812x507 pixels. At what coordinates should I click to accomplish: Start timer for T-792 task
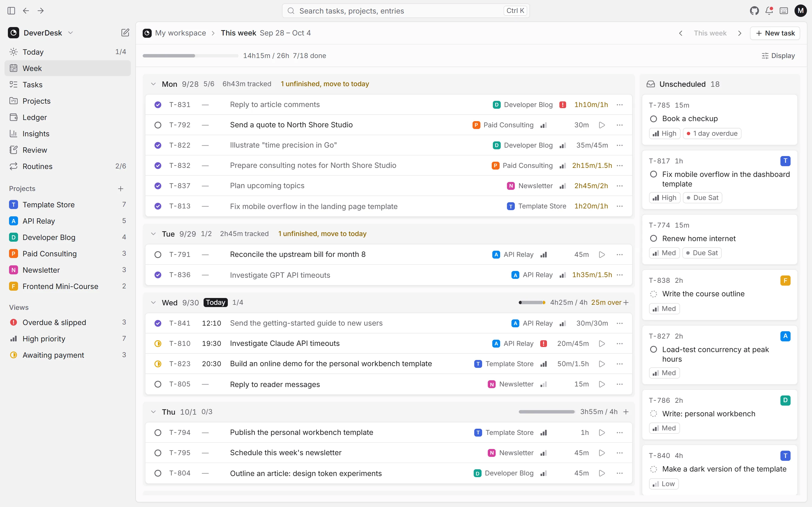(x=602, y=125)
